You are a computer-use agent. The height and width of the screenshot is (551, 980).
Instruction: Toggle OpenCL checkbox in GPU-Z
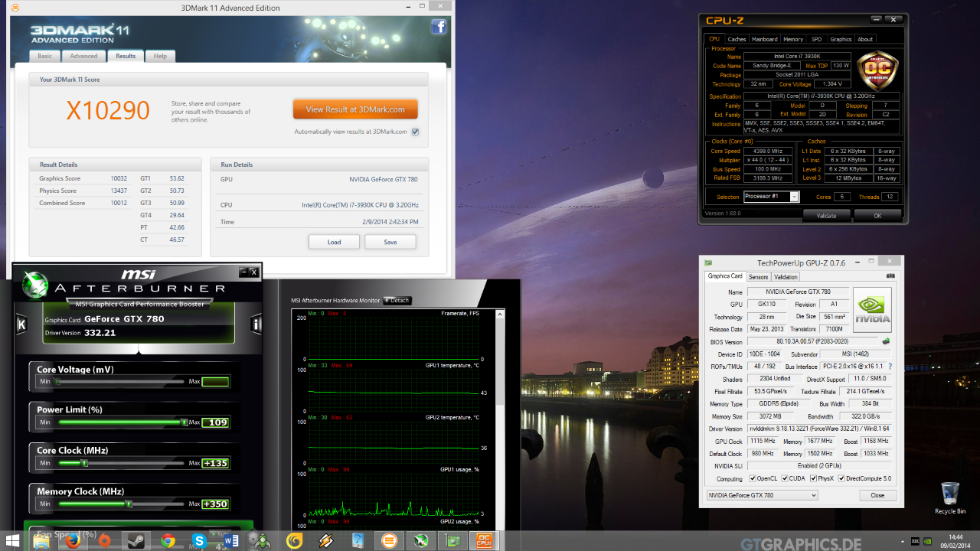(753, 478)
